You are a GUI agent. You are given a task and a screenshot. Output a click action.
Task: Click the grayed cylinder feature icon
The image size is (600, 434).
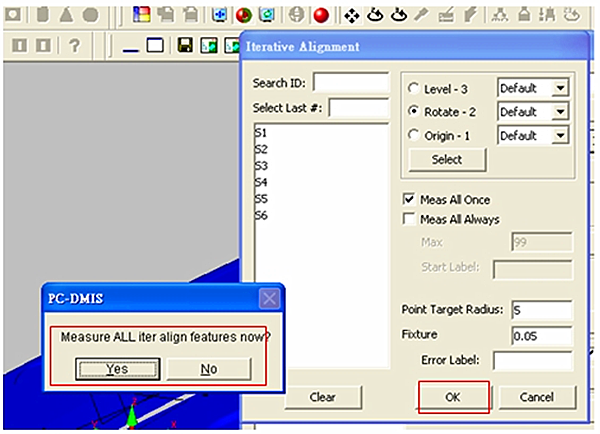point(43,15)
